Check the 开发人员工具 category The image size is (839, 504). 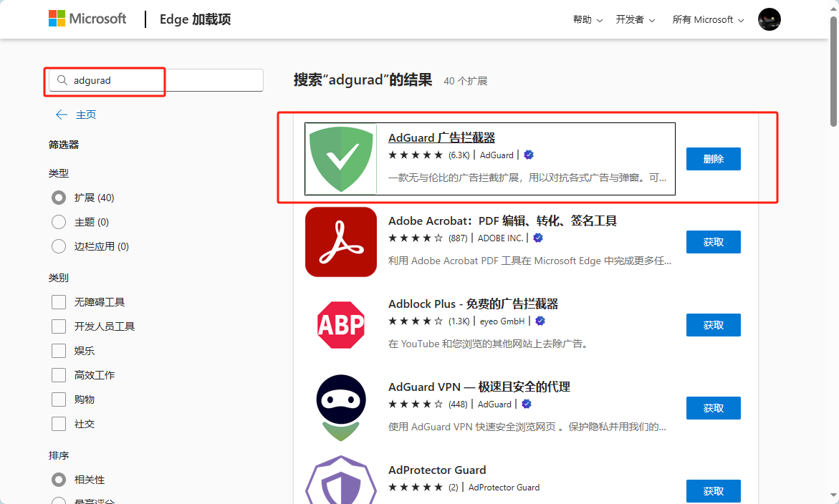(59, 326)
